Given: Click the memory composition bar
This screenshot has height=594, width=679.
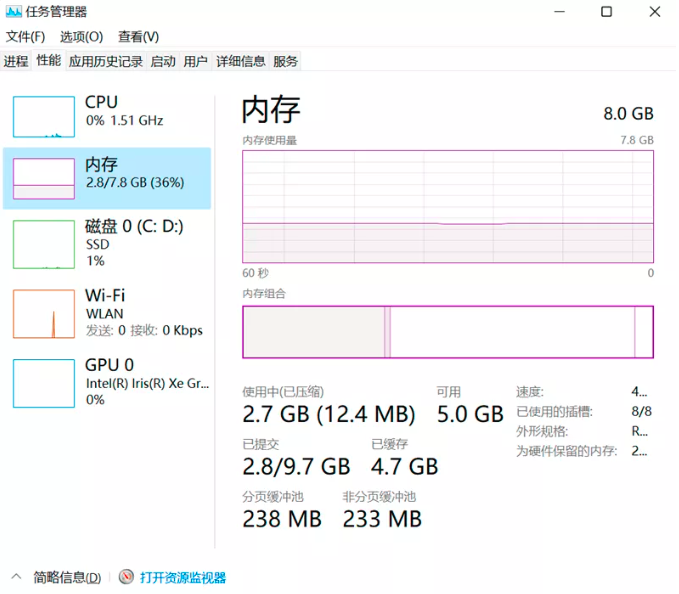Looking at the screenshot, I should 447,332.
